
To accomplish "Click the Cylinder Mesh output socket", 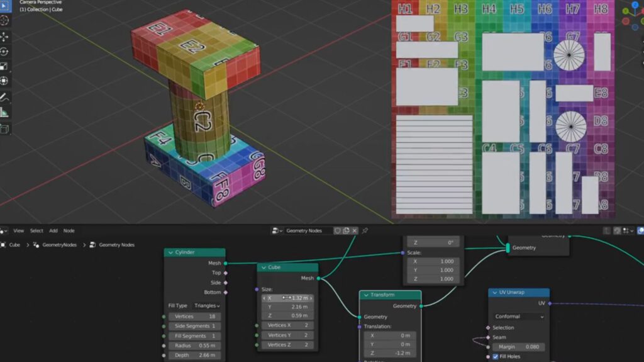I will coord(226,263).
